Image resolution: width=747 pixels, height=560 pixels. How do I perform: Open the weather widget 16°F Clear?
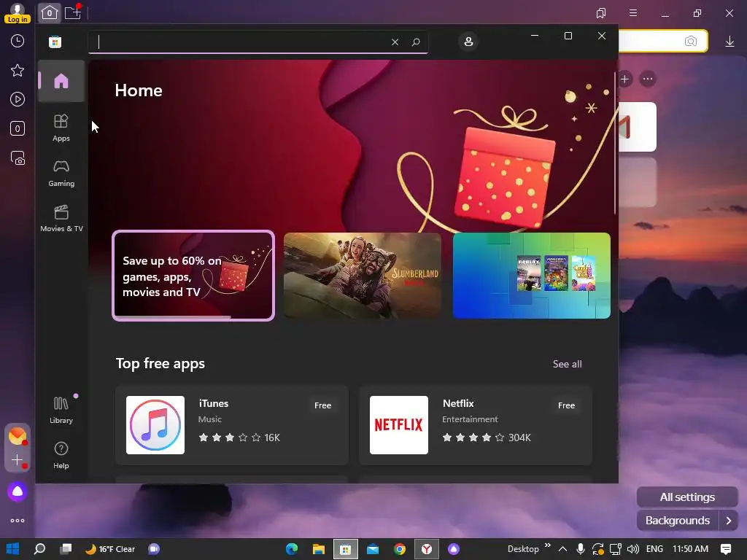coord(110,549)
